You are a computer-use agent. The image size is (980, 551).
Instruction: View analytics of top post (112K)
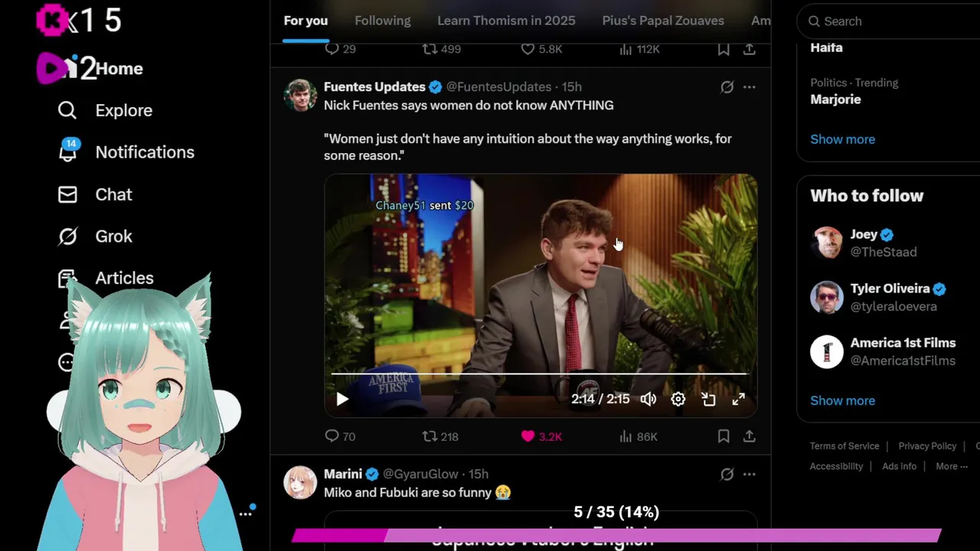click(639, 48)
